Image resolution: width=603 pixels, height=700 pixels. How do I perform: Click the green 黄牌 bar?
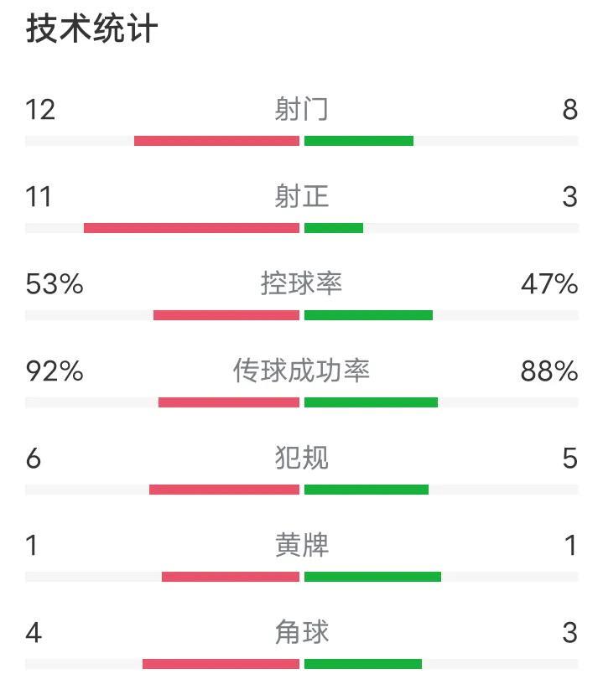click(x=372, y=577)
